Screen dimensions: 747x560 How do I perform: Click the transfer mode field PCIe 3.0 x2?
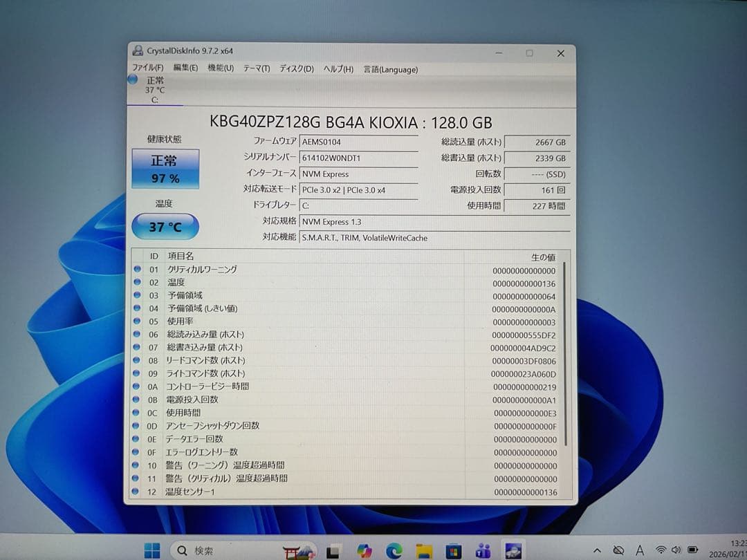pyautogui.click(x=359, y=189)
